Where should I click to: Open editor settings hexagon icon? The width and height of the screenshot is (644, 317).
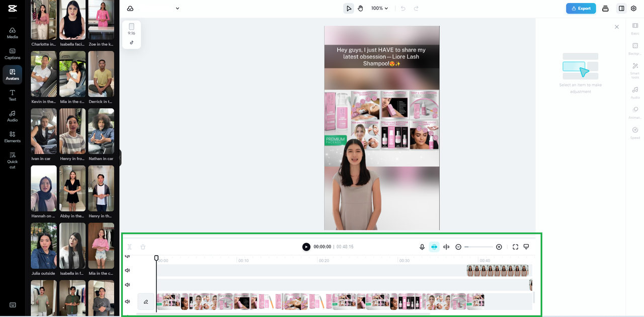click(633, 8)
